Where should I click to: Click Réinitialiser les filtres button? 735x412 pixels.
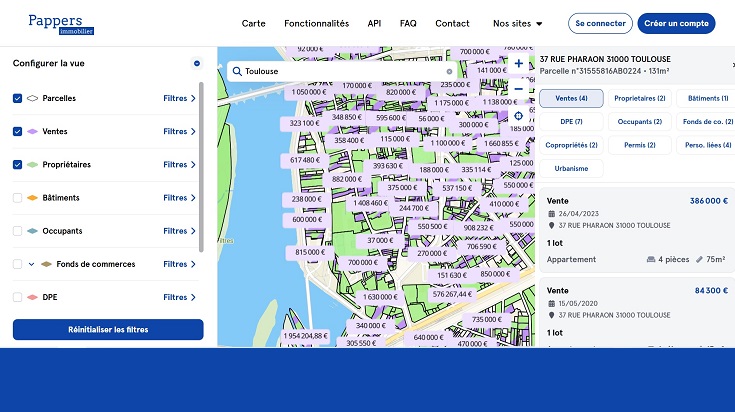click(x=108, y=330)
